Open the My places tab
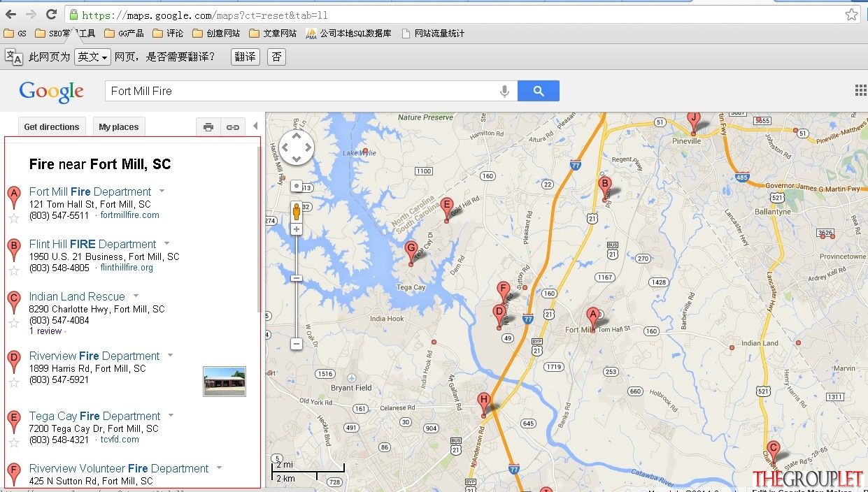 click(x=119, y=126)
